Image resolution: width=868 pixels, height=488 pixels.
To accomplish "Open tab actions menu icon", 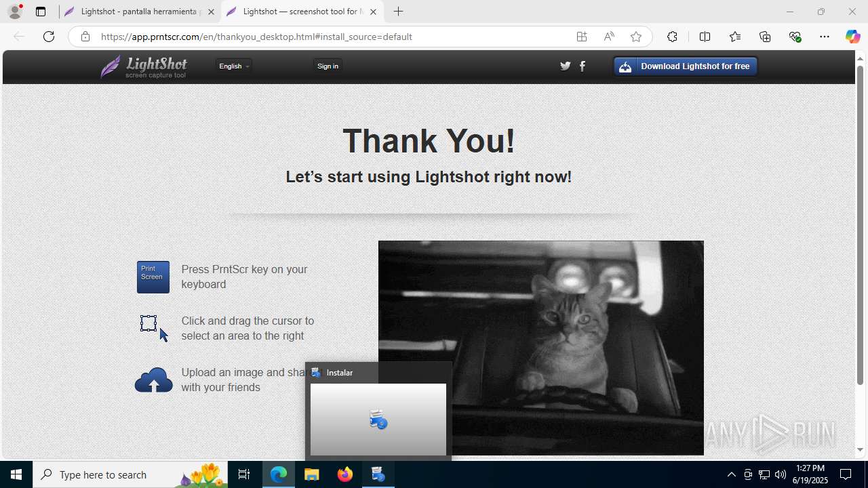I will (41, 12).
